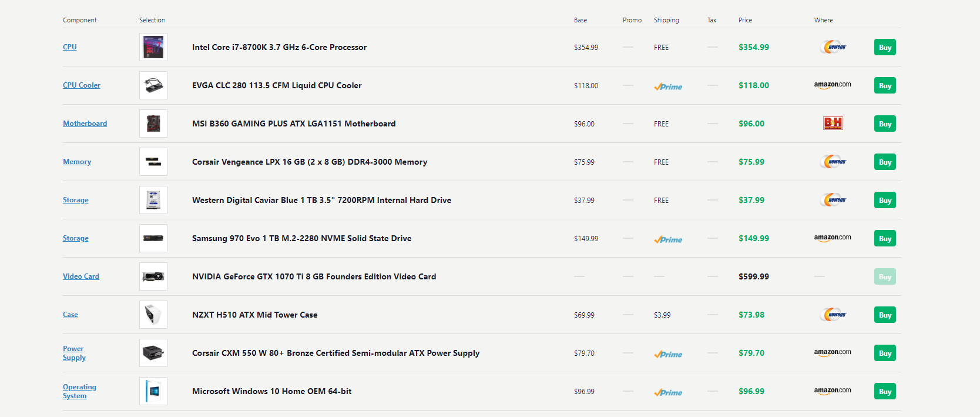Open EVGA CLC 280 Liquid CPU Cooler name
The image size is (980, 417).
pyautogui.click(x=277, y=85)
